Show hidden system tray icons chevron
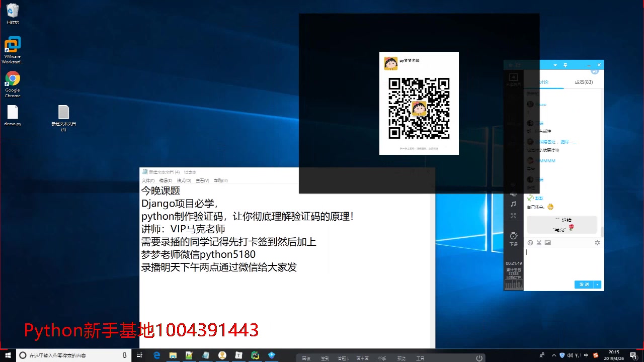644x362 pixels. (554, 355)
